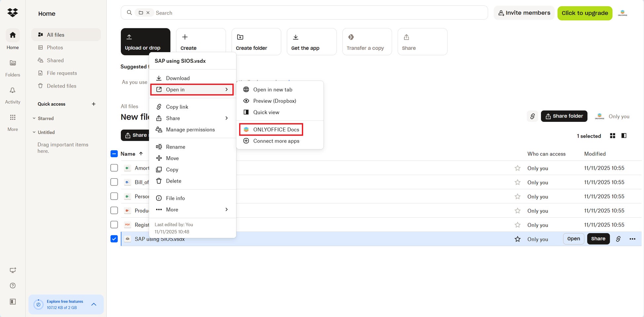Screen dimensions: 644x317
Task: Click the Invite members button
Action: point(524,13)
